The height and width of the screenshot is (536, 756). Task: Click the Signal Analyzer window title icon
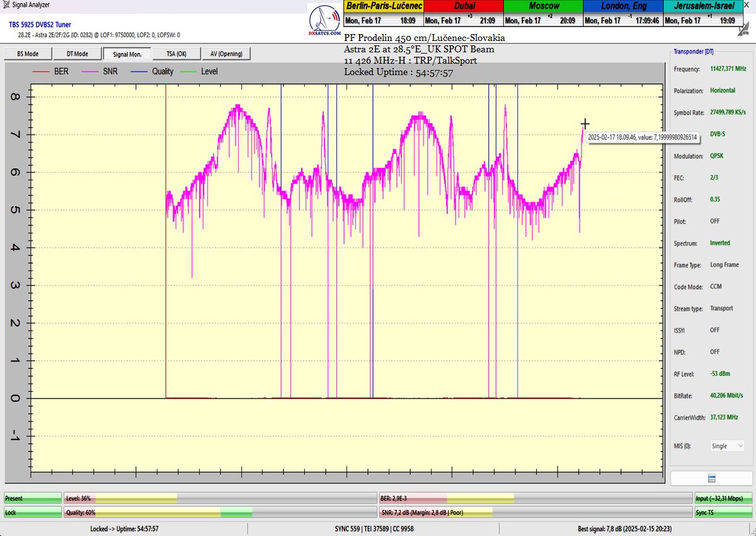6,5
